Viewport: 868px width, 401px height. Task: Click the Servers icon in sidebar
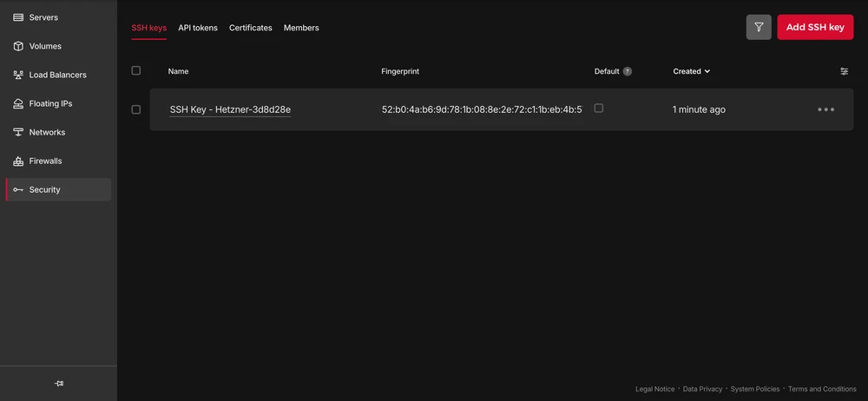[18, 17]
